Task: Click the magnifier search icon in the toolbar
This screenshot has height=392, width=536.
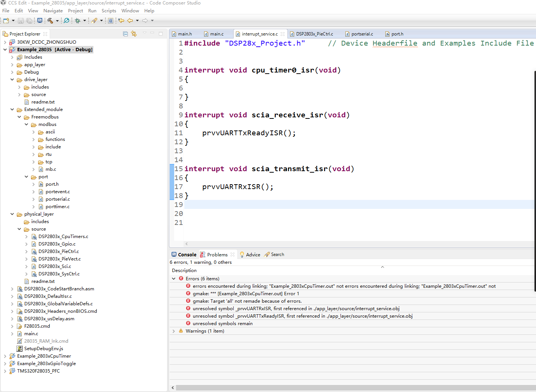Action: (67, 21)
